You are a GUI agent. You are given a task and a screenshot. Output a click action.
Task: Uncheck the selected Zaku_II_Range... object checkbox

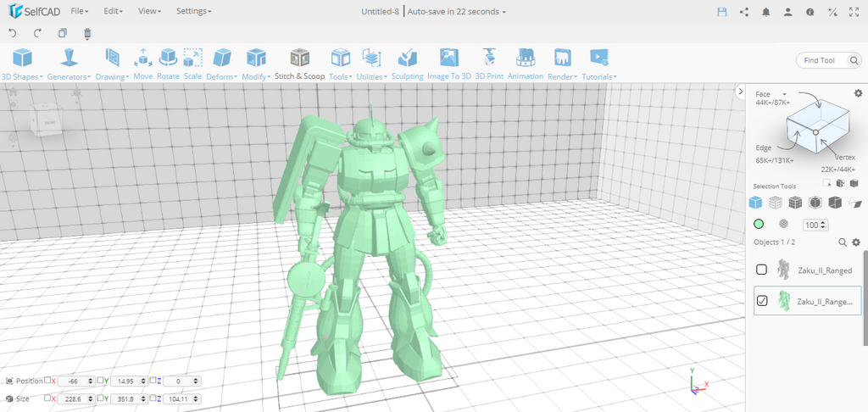pyautogui.click(x=762, y=301)
